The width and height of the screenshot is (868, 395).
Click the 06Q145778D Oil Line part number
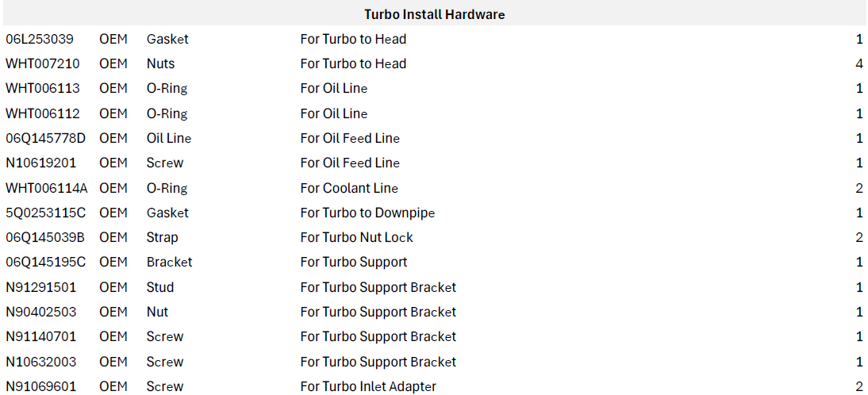[x=45, y=138]
